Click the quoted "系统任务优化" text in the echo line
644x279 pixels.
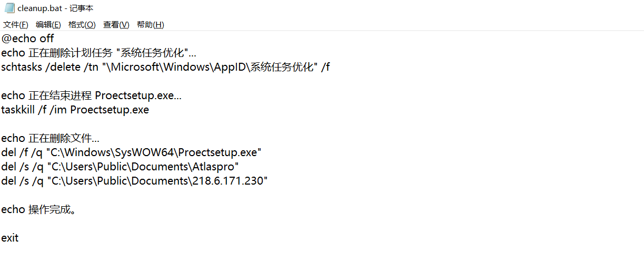152,53
